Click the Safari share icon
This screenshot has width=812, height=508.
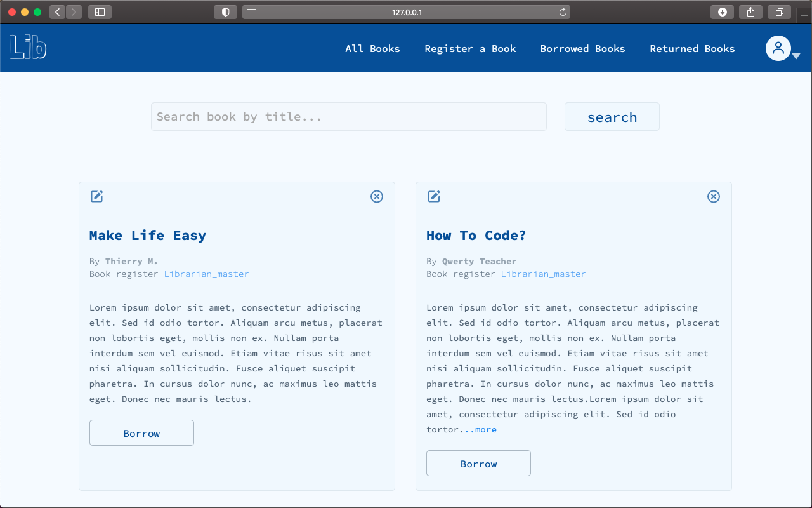coord(750,11)
